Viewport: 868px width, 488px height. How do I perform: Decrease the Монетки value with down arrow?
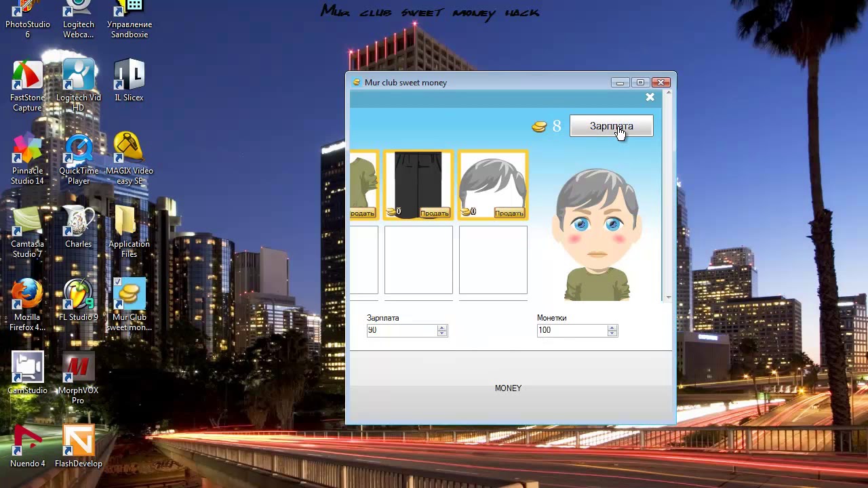point(612,333)
